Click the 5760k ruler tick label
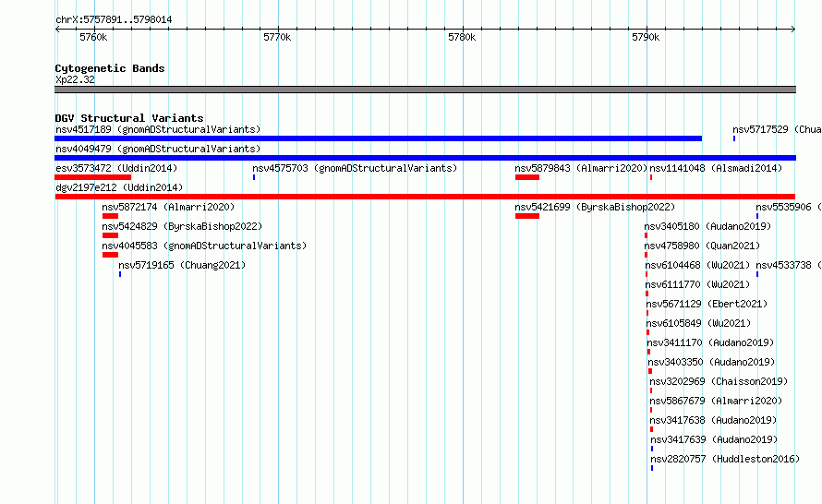The width and height of the screenshot is (822, 504). pos(93,37)
